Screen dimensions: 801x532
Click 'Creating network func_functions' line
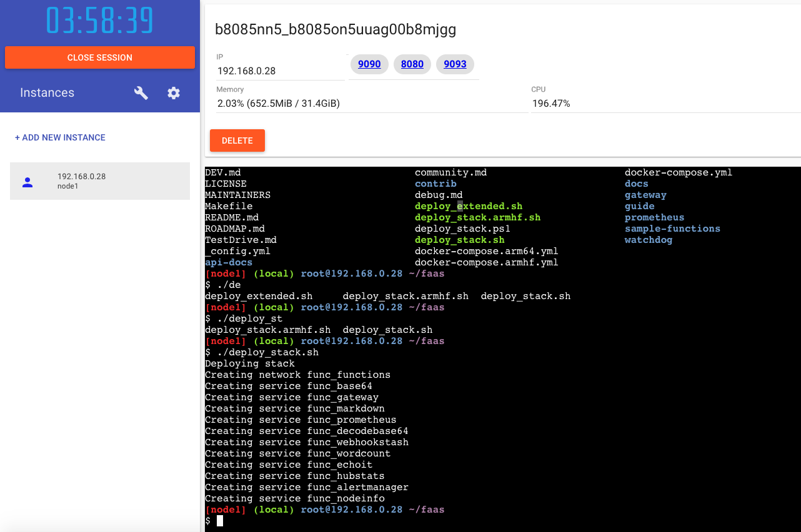click(x=297, y=375)
